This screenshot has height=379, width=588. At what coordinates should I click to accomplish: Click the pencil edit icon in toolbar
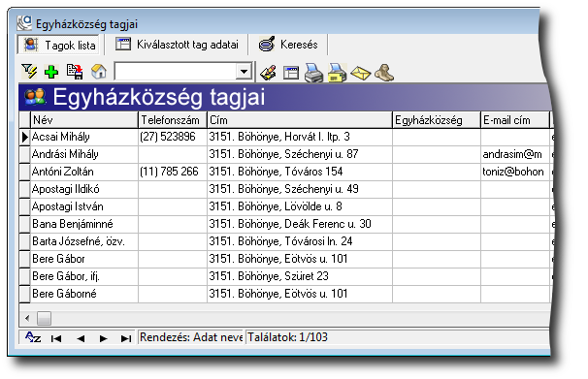[269, 73]
